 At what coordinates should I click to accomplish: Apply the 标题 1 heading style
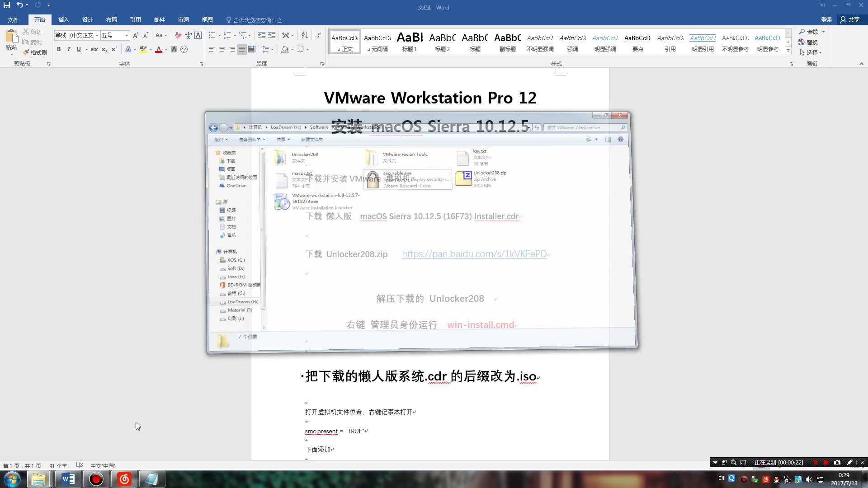(410, 42)
